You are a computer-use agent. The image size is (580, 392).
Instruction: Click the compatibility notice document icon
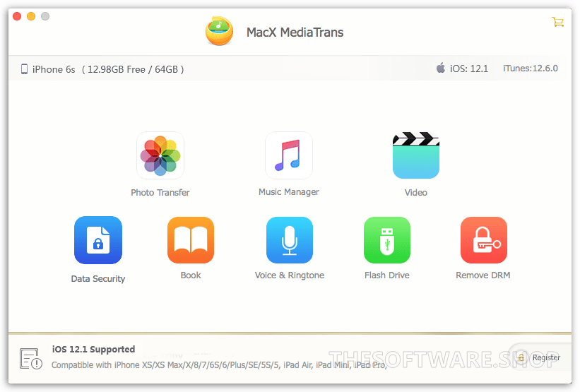click(30, 358)
